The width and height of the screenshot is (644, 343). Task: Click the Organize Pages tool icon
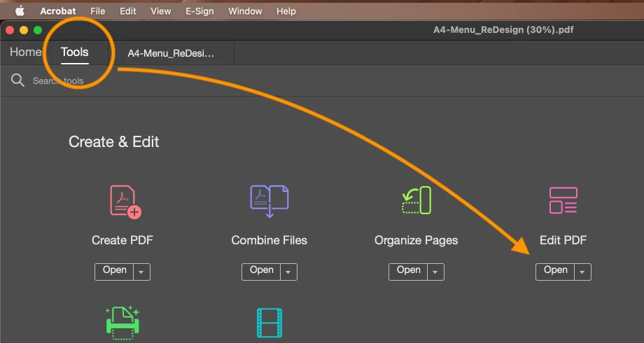416,200
